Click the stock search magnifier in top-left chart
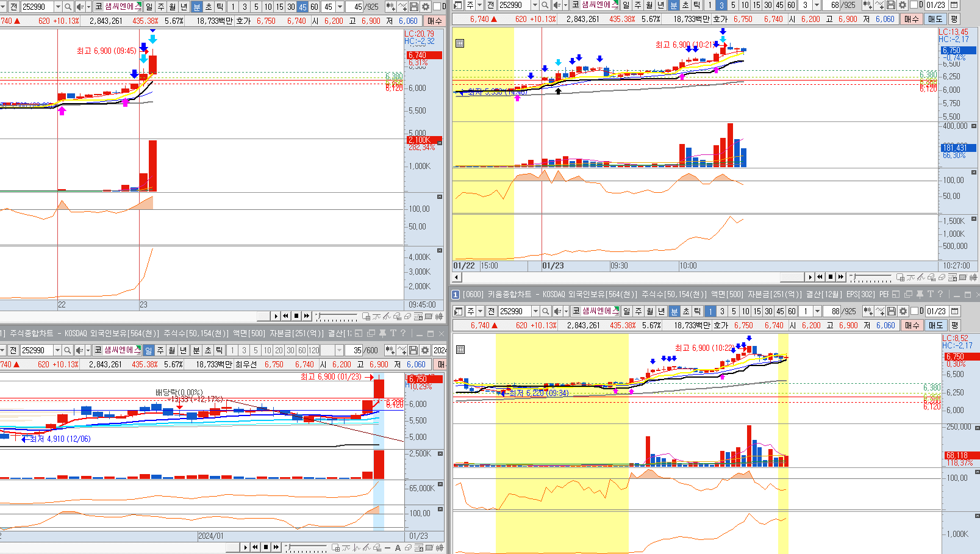Screen dimensions: 980x554 tap(68, 7)
